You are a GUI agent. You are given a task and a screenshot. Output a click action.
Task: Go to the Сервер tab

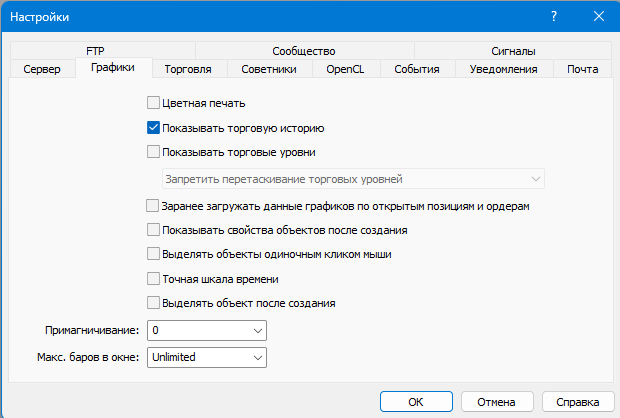coord(42,69)
